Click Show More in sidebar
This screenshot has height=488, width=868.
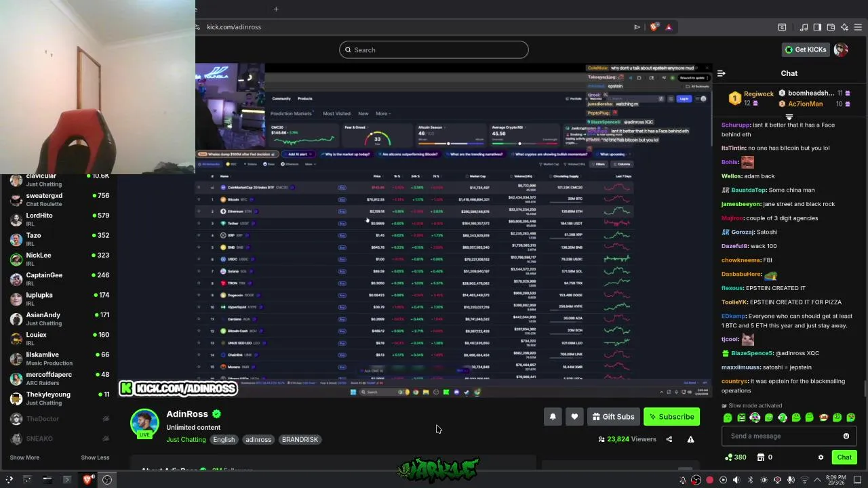[x=24, y=457]
